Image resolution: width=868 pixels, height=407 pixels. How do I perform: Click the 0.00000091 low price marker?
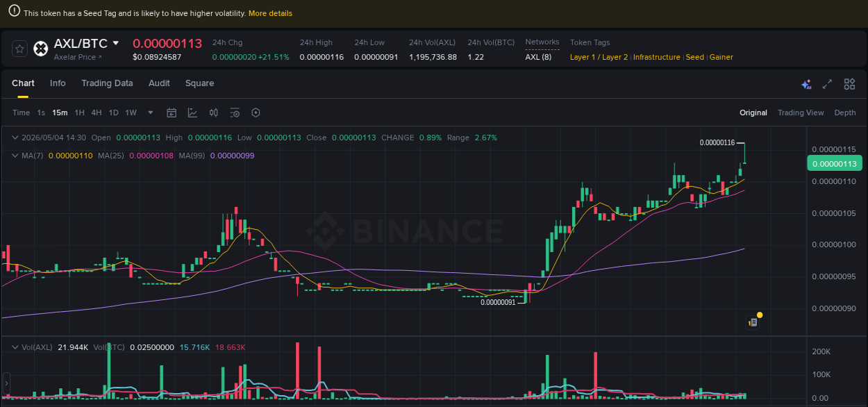tap(498, 302)
